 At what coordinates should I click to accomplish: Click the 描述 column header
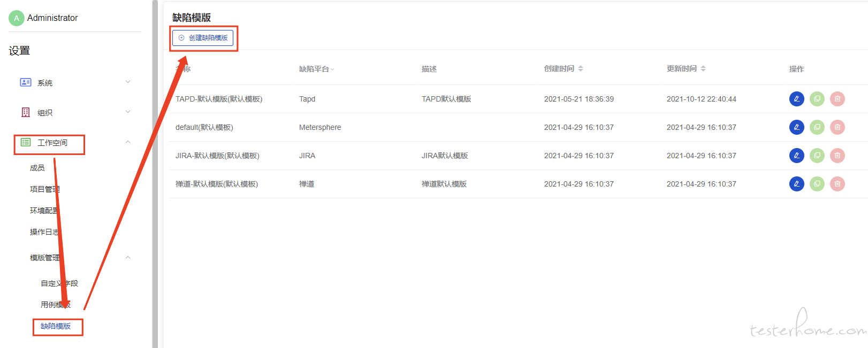coord(429,69)
